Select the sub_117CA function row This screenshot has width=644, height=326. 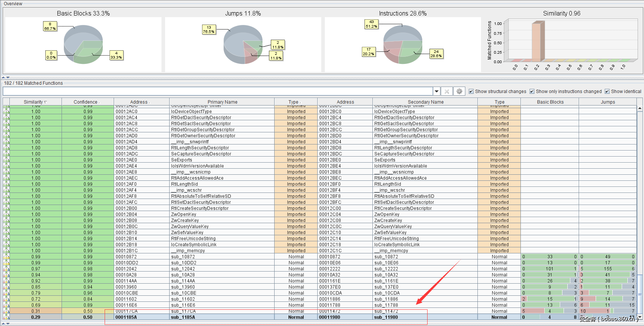point(222,311)
